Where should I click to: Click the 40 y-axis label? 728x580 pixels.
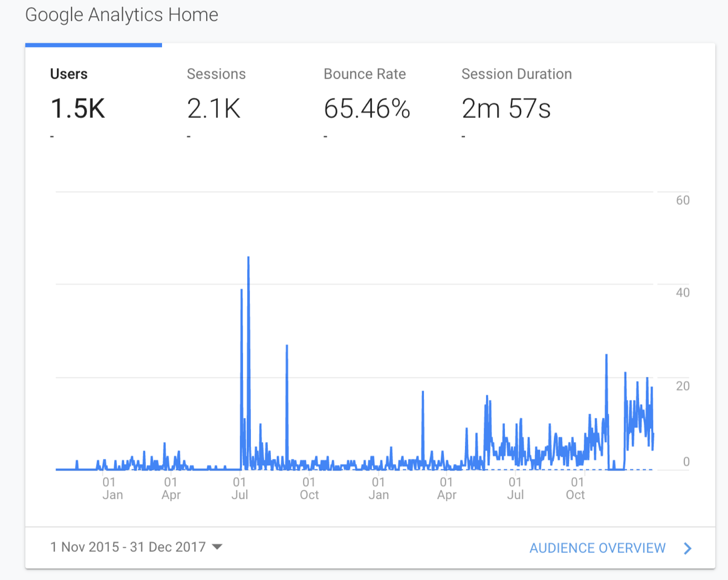pyautogui.click(x=683, y=292)
